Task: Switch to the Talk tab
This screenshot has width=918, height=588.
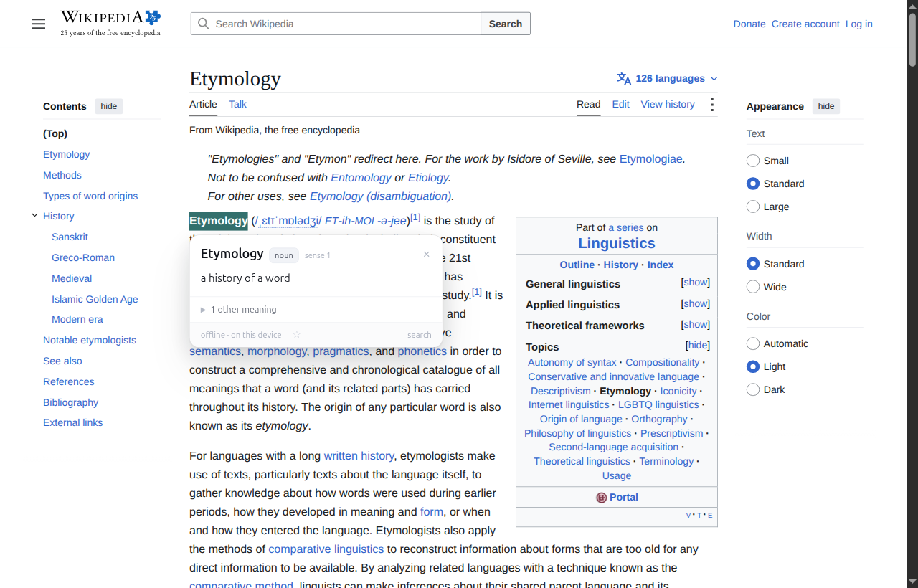Action: [237, 105]
